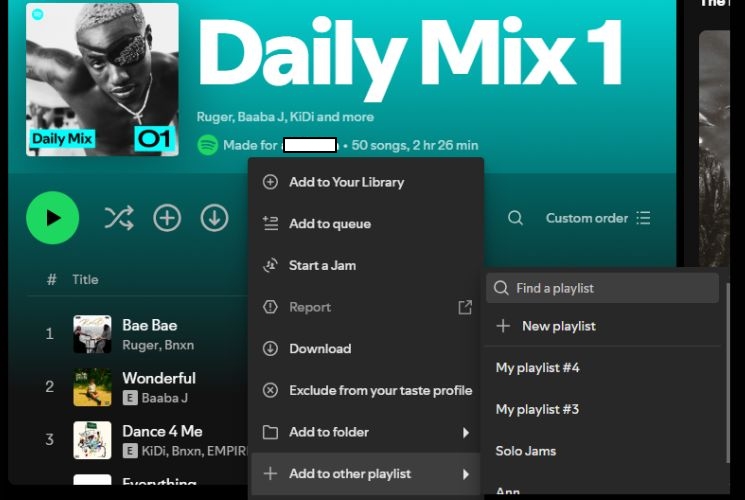
Task: Toggle shuffle for Daily Mix 1
Action: tap(119, 218)
